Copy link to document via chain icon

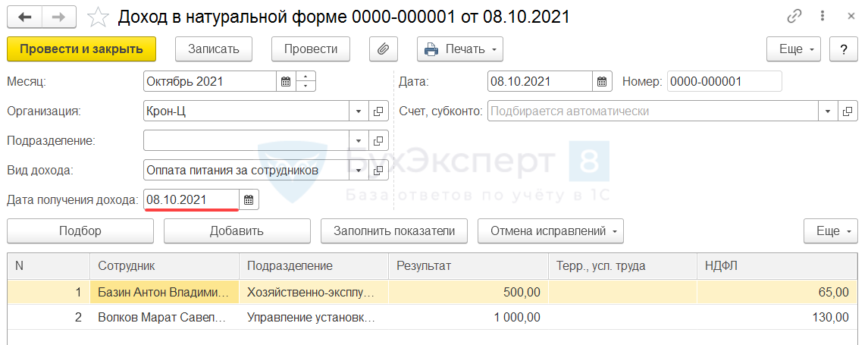click(794, 17)
